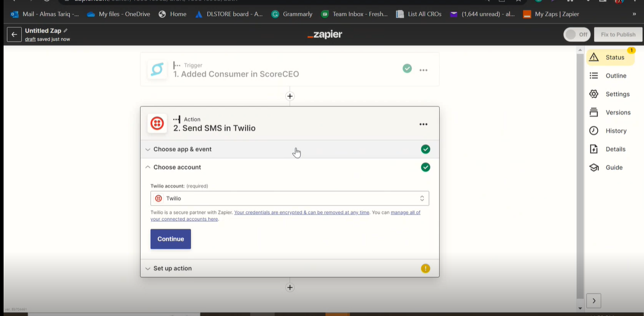Open credentials are encrypted link
The width and height of the screenshot is (644, 316).
(302, 212)
